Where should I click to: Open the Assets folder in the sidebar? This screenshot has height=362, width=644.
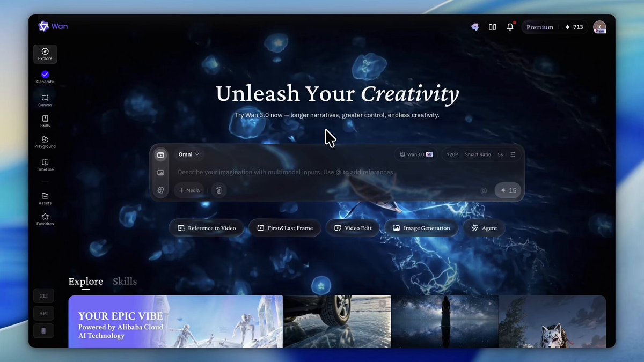click(x=45, y=198)
